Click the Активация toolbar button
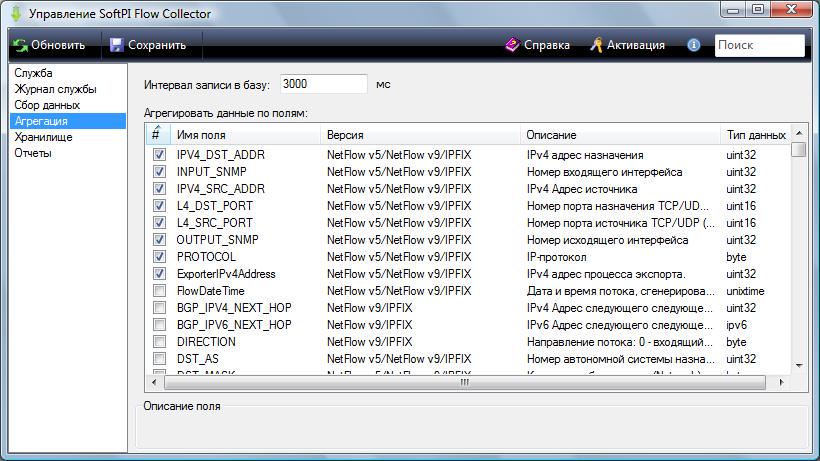Screen dimensions: 820x461 [x=628, y=45]
